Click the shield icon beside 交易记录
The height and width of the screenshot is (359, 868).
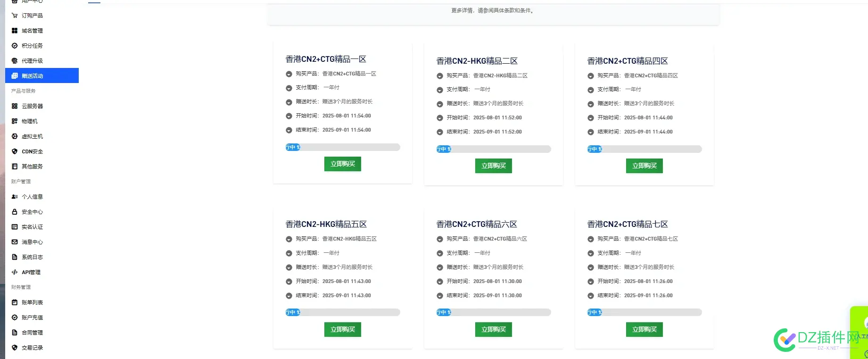tap(15, 348)
